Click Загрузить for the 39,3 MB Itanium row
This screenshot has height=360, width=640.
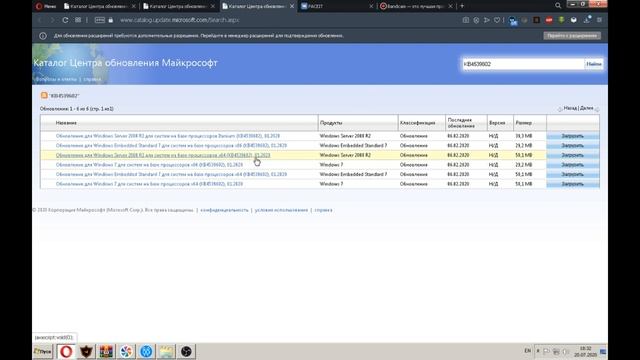pyautogui.click(x=573, y=136)
